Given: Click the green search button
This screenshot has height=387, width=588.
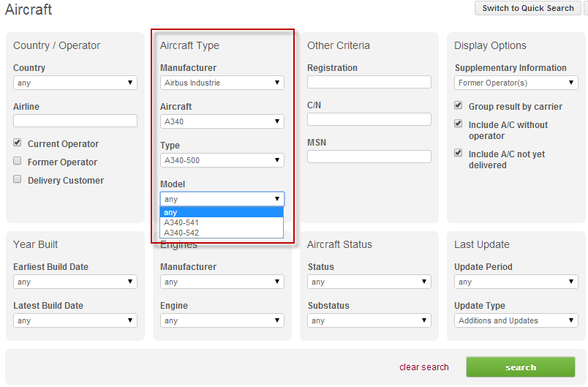Looking at the screenshot, I should click(x=520, y=367).
